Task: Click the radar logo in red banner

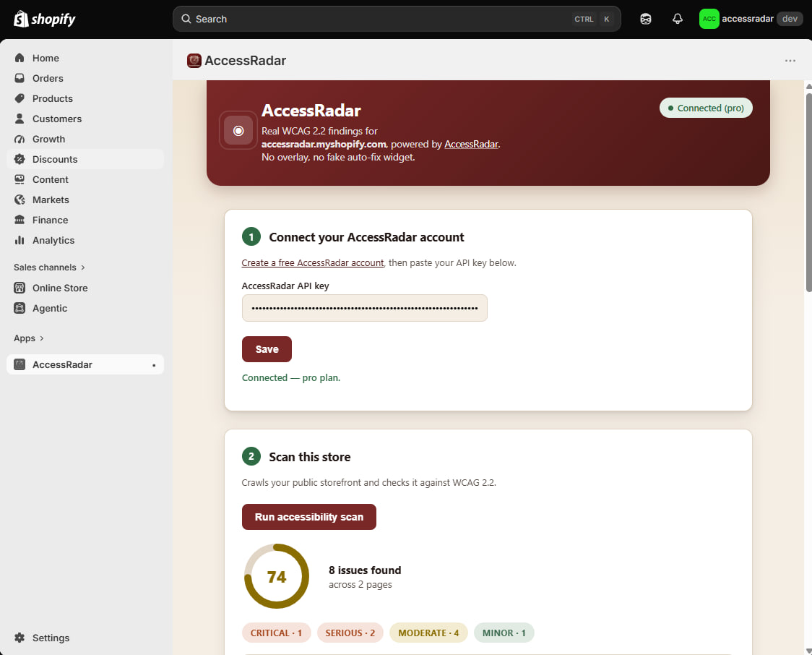Action: tap(238, 131)
